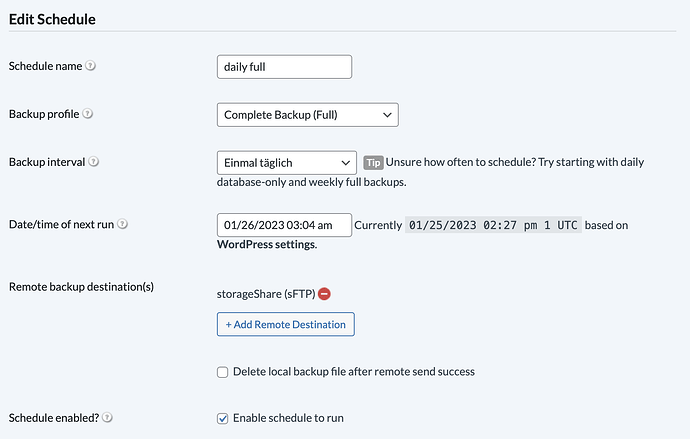Click the gray Tip badge
Image resolution: width=690 pixels, height=439 pixels.
[373, 162]
